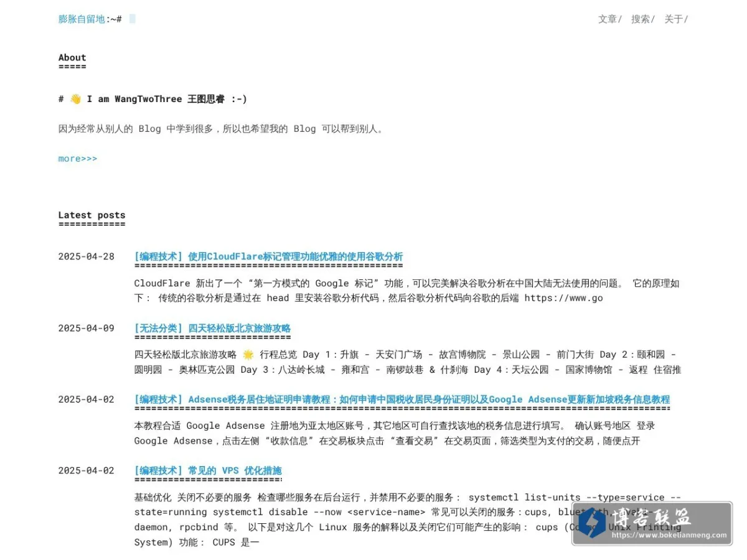
Task: Open the 搜索 navigation item
Action: (643, 19)
